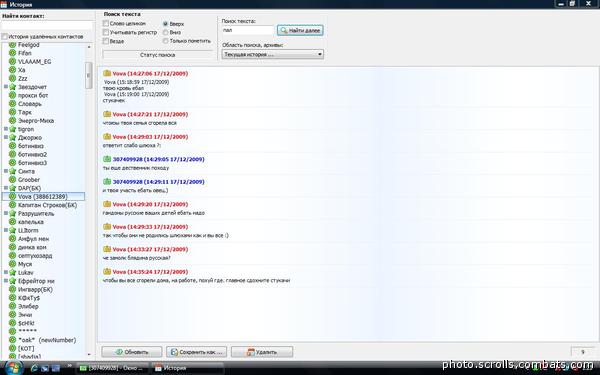The height and width of the screenshot is (375, 600).
Task: Click message icon of Vova 14:35:24 entry
Action: point(107,272)
